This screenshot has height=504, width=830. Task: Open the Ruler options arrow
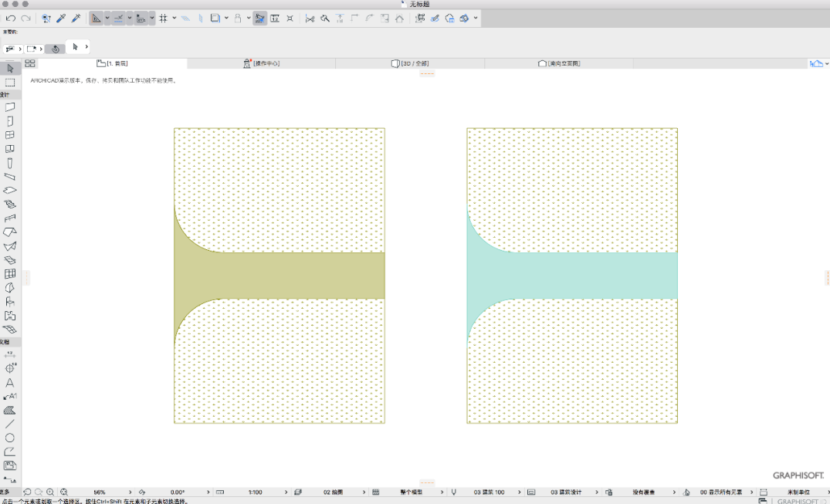(x=152, y=19)
